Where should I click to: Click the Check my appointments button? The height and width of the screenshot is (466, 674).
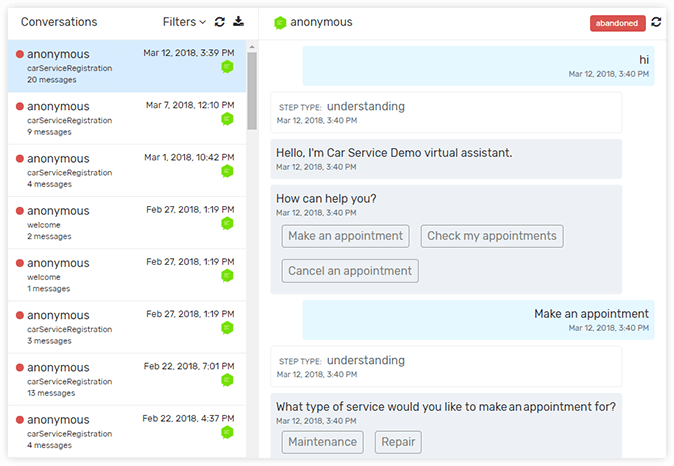[x=492, y=236]
